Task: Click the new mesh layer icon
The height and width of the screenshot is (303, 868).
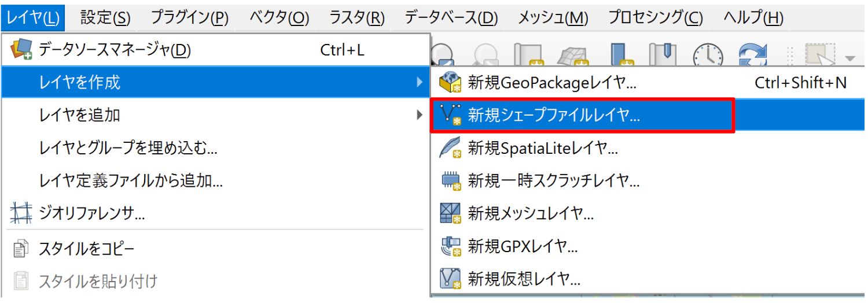Action: point(450,214)
